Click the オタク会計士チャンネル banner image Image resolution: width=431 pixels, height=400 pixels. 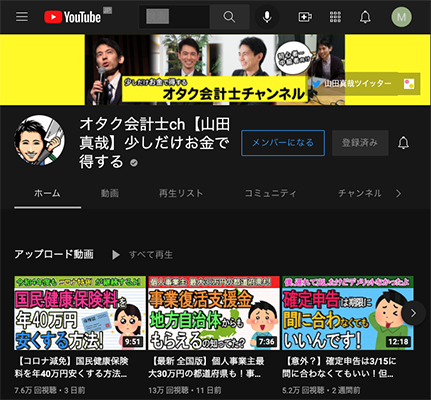click(215, 70)
